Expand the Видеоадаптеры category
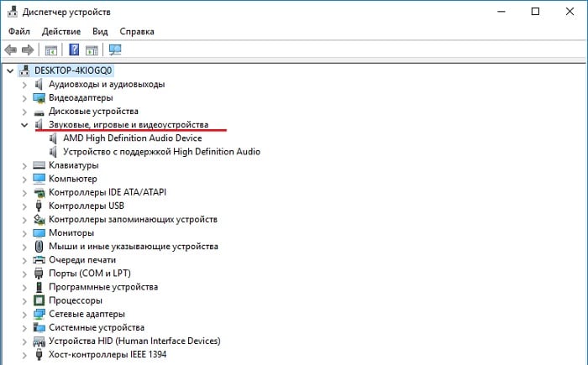Screen dimensions: 588x365 coord(24,97)
